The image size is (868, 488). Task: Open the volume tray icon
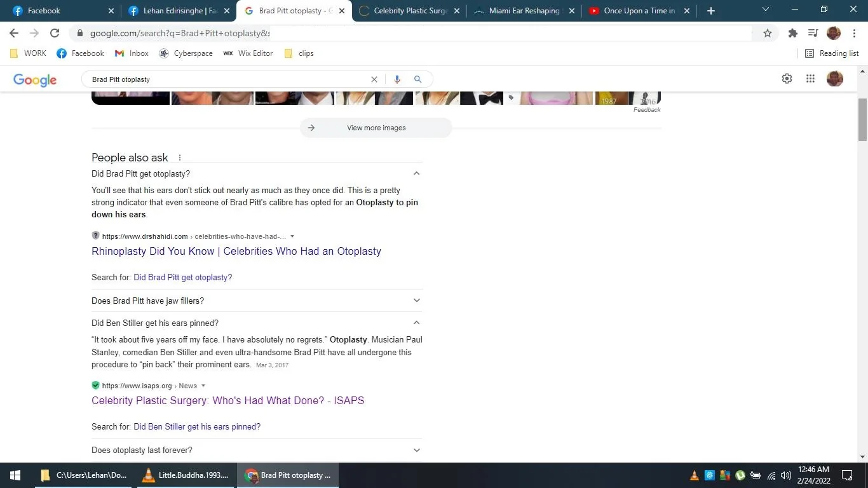(x=786, y=475)
